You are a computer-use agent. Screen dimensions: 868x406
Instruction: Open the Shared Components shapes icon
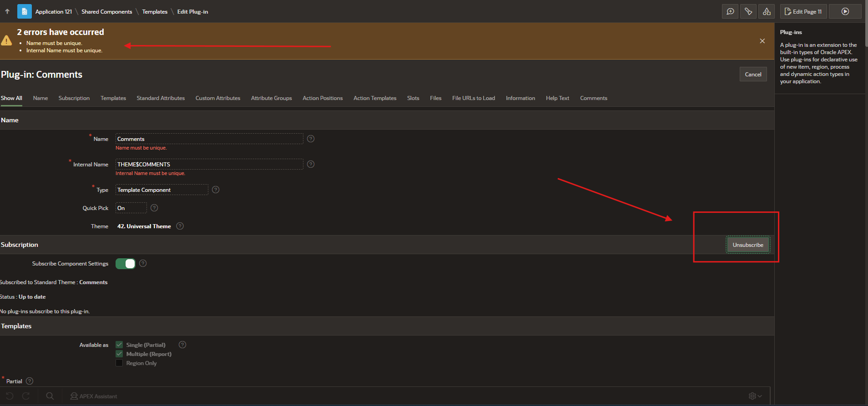[767, 11]
